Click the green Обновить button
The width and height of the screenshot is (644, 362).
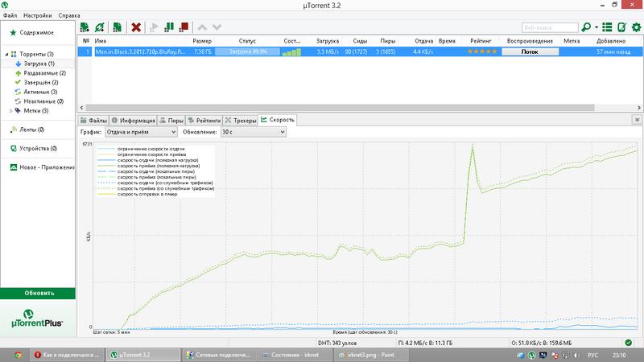click(38, 293)
